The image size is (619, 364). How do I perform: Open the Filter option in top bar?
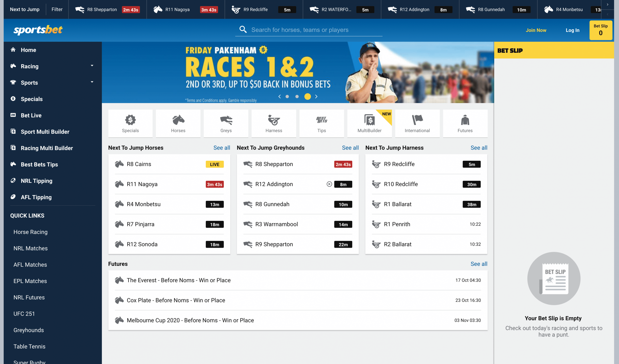tap(57, 9)
